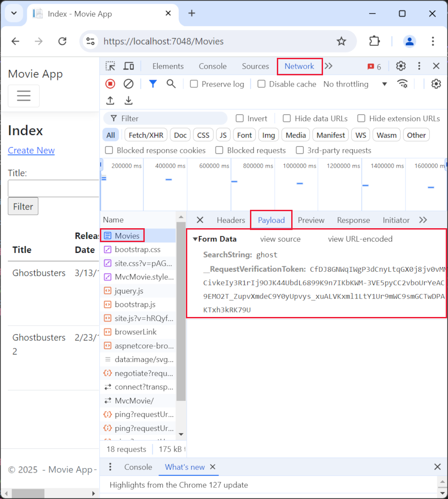
Task: Enable the Preserve log checkbox
Action: click(194, 84)
